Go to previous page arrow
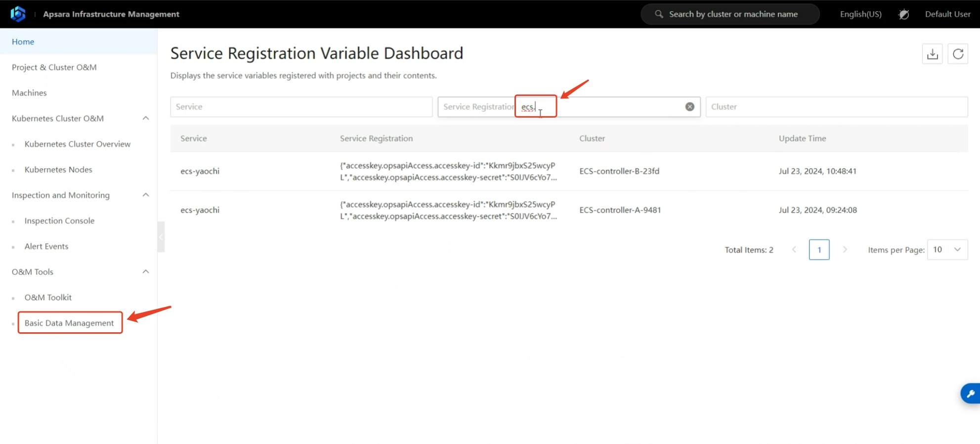The image size is (980, 444). [794, 250]
